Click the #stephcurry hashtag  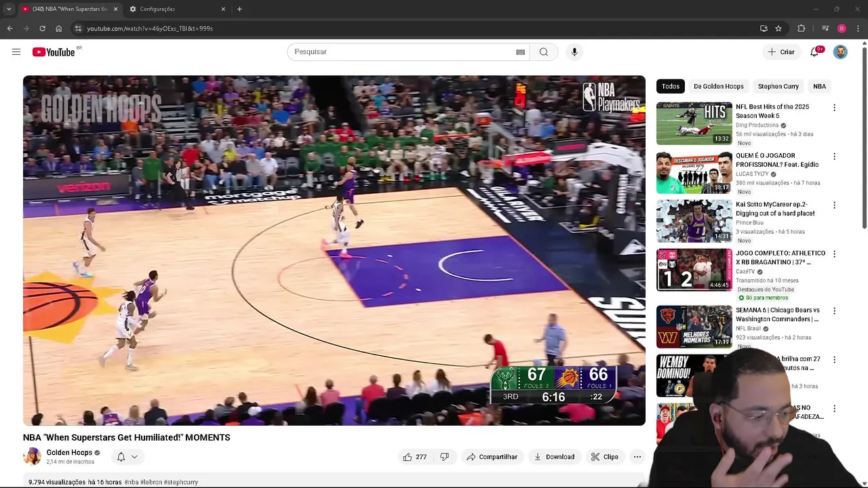point(180,483)
